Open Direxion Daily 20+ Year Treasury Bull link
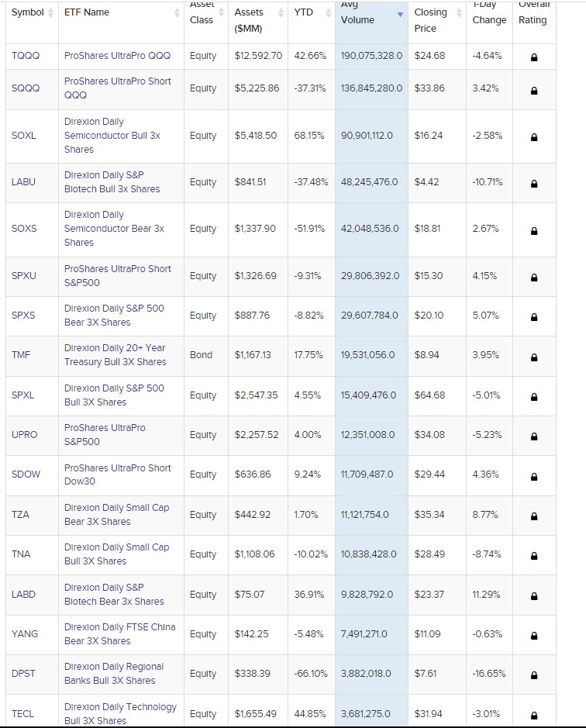586x728 pixels. 115,355
